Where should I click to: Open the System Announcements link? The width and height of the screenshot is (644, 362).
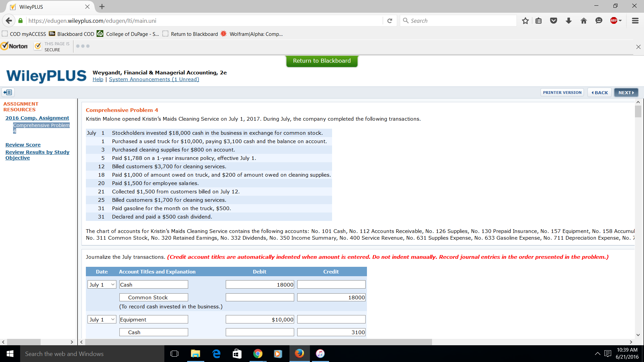click(154, 79)
